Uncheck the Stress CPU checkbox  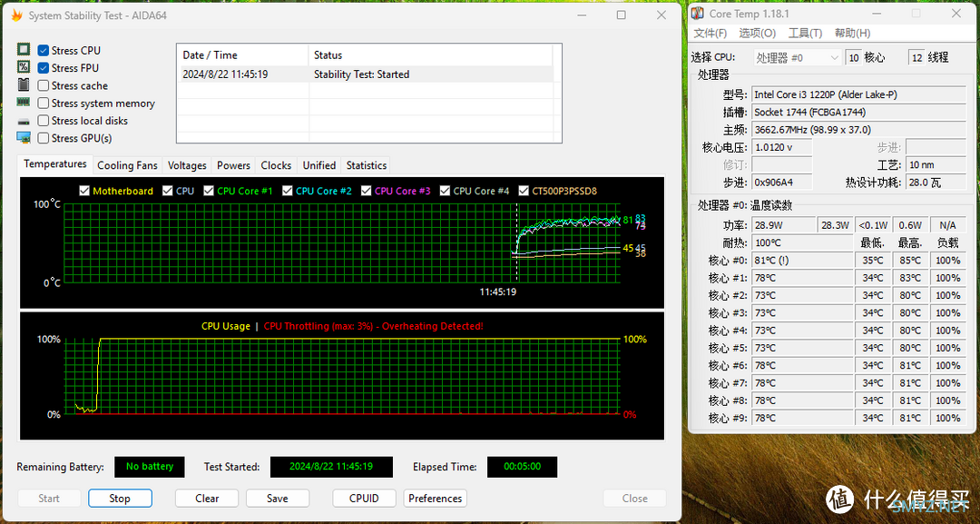coord(44,51)
